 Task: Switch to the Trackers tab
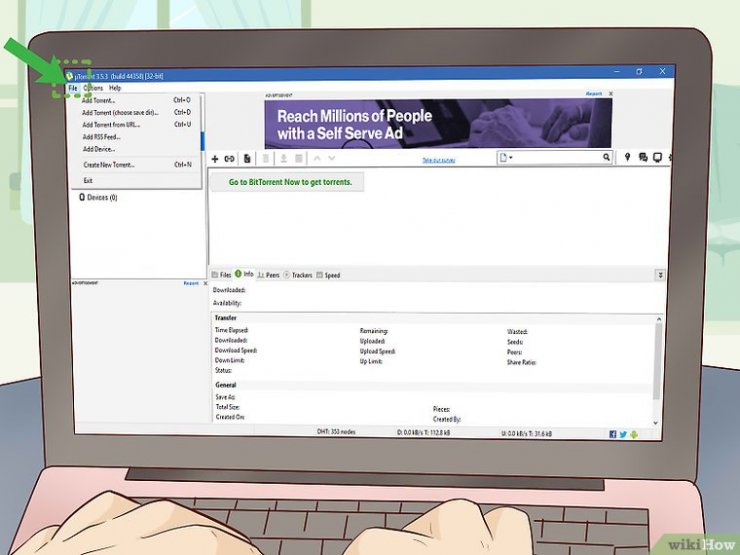(298, 275)
